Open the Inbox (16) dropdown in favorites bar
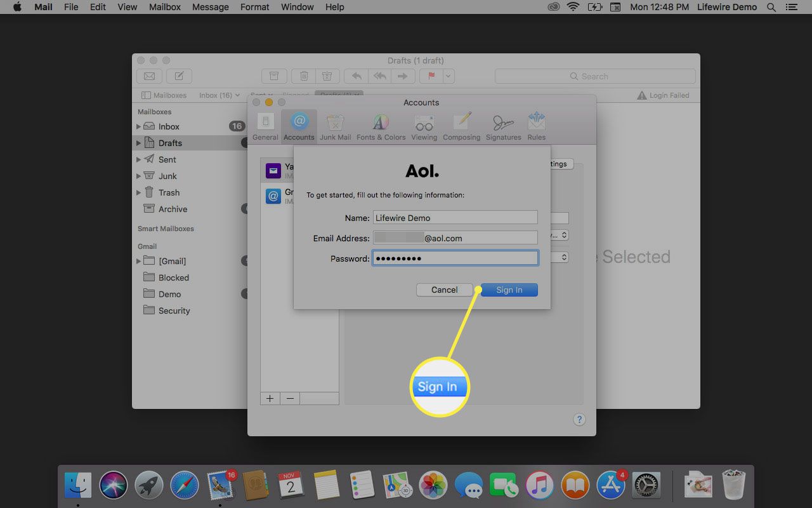The width and height of the screenshot is (812, 508). (219, 95)
